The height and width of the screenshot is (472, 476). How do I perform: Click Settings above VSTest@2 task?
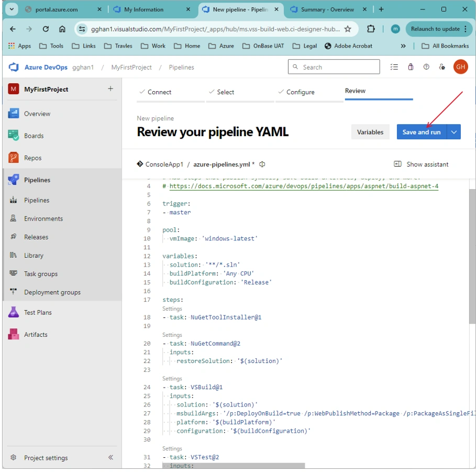[x=172, y=448]
